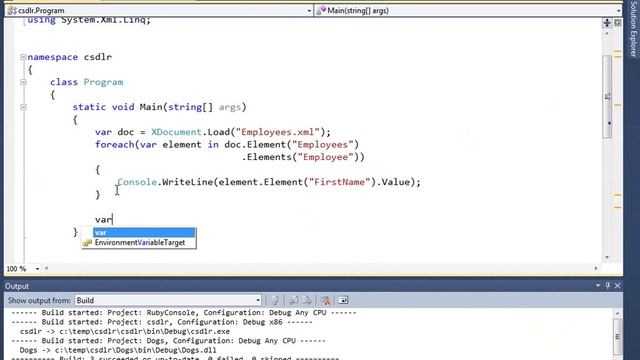
Task: Click the method icon beside Main(string[] args)
Action: (321, 11)
